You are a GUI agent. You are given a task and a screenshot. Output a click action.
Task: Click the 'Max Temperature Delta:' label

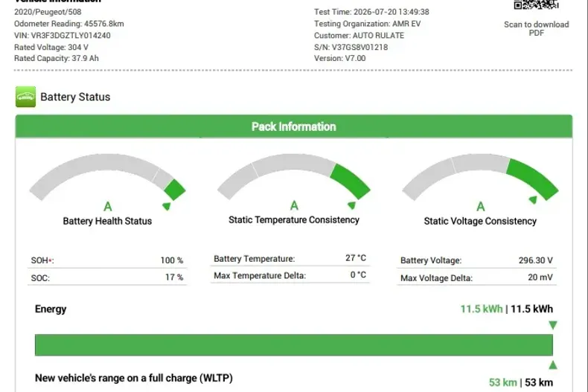[x=260, y=276]
